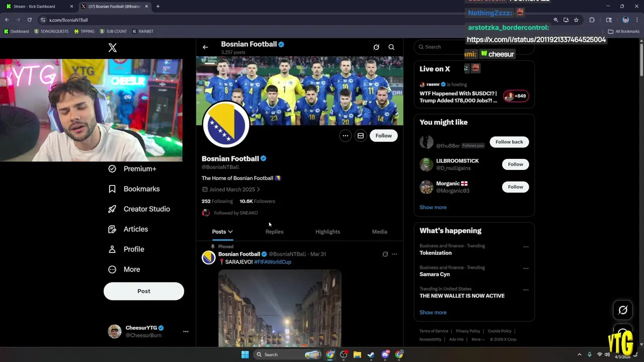Switch to Stream - Kick Dashboard tab
The height and width of the screenshot is (362, 644).
[39, 7]
